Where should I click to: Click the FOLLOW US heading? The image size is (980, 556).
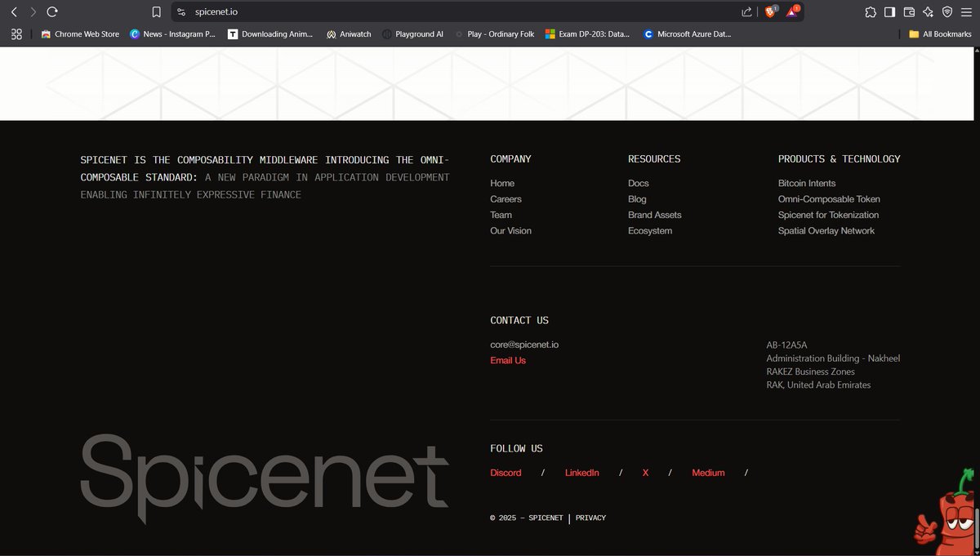coord(516,449)
